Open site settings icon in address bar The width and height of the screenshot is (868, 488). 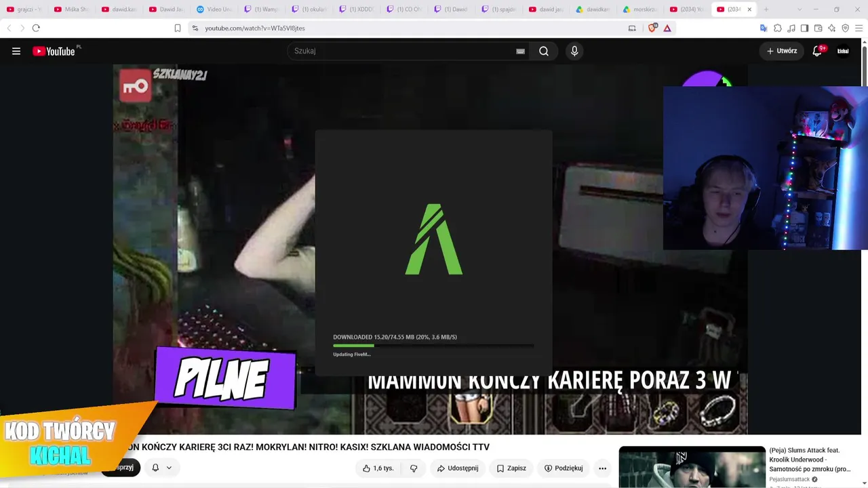[195, 28]
